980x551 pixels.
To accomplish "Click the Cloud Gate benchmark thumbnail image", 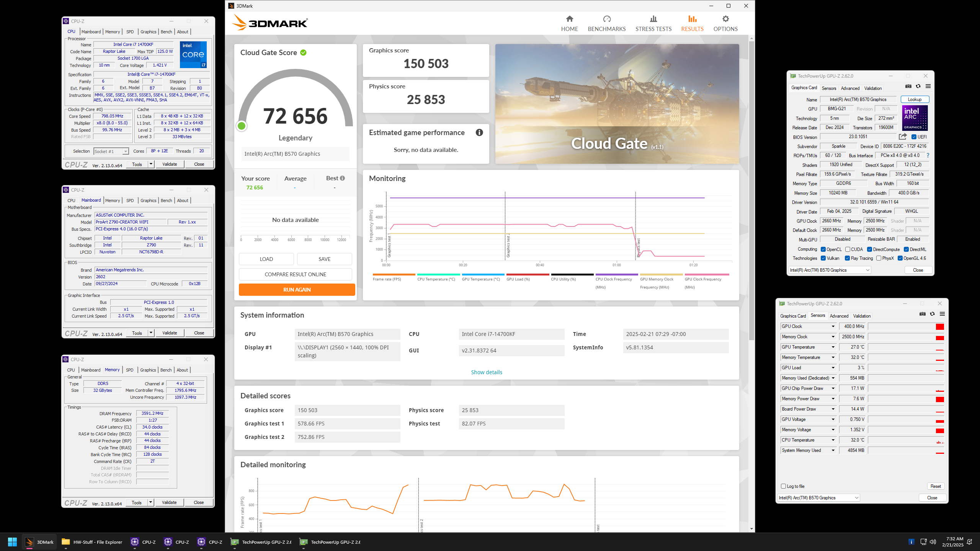I will pyautogui.click(x=617, y=104).
